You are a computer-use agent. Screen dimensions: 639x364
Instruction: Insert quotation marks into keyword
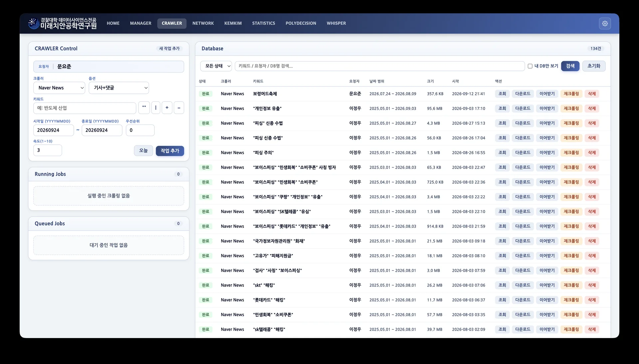(x=144, y=107)
